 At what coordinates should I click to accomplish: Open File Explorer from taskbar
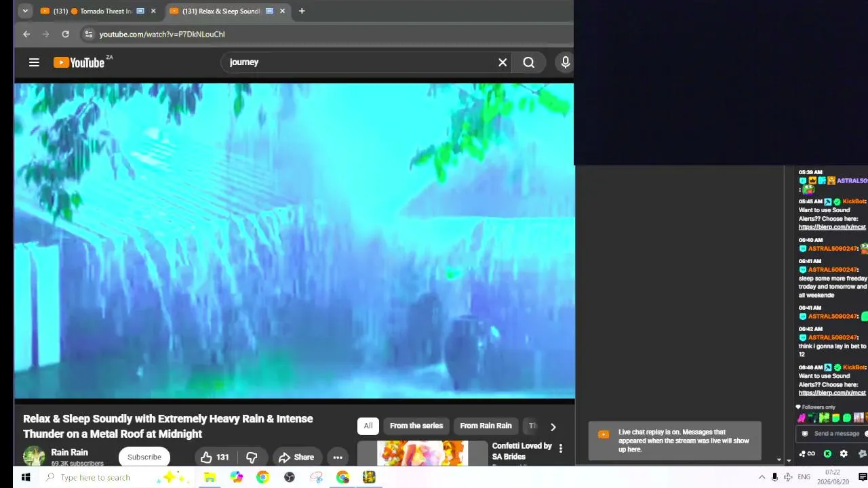[x=210, y=477]
